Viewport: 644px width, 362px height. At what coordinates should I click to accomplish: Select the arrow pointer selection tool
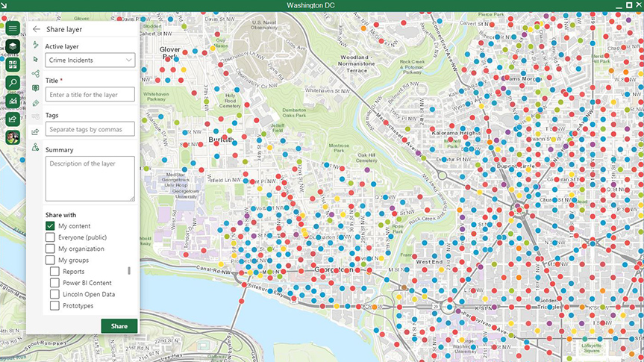pos(36,60)
